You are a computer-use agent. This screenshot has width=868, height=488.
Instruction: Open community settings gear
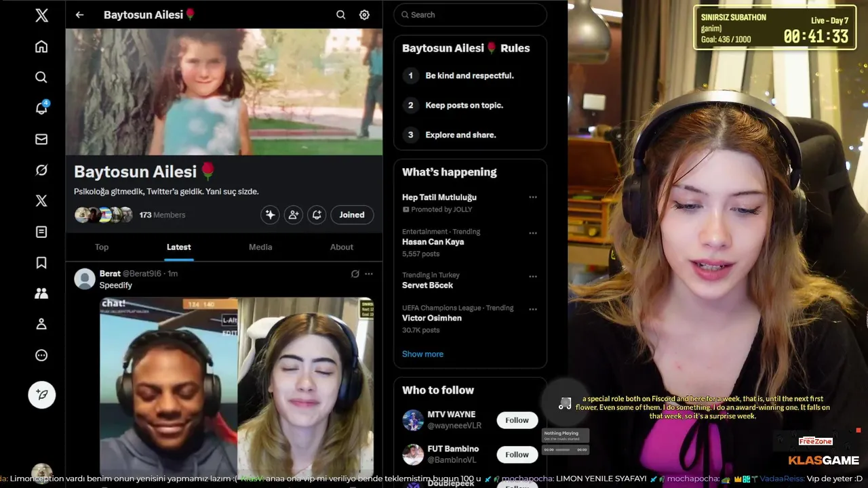(x=364, y=15)
